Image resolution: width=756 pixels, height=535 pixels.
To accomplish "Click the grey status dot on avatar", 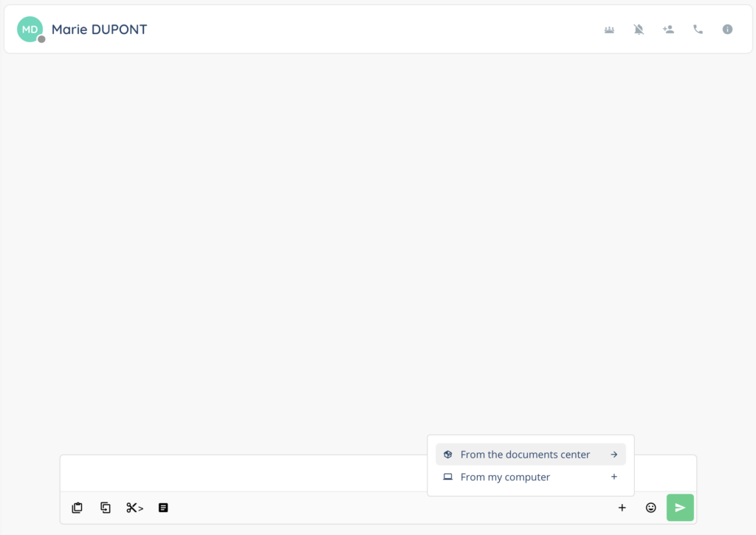I will [42, 39].
